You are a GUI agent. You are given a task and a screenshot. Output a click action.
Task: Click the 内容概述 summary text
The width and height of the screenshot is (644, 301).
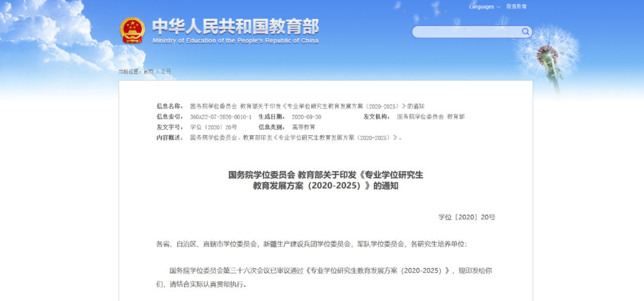tap(295, 138)
